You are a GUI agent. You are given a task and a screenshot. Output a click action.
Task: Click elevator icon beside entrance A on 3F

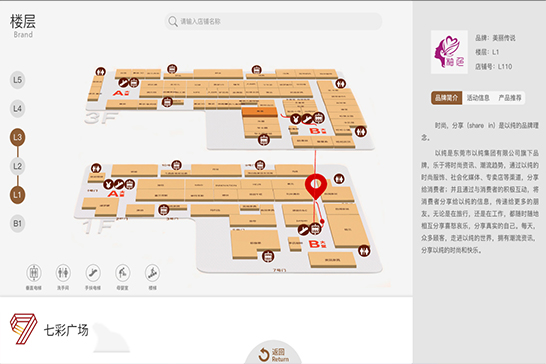134,83
